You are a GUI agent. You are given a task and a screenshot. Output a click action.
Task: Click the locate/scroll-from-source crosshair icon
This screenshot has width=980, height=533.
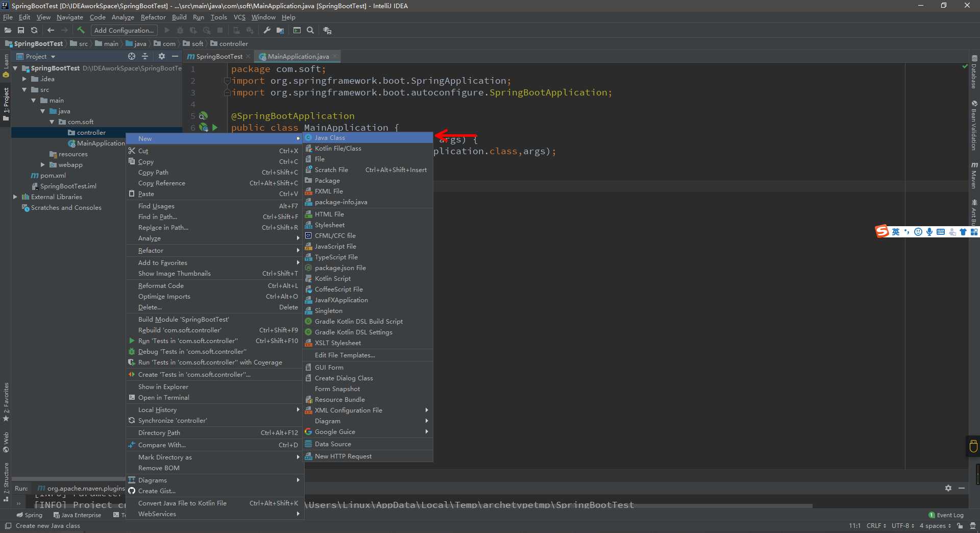132,56
